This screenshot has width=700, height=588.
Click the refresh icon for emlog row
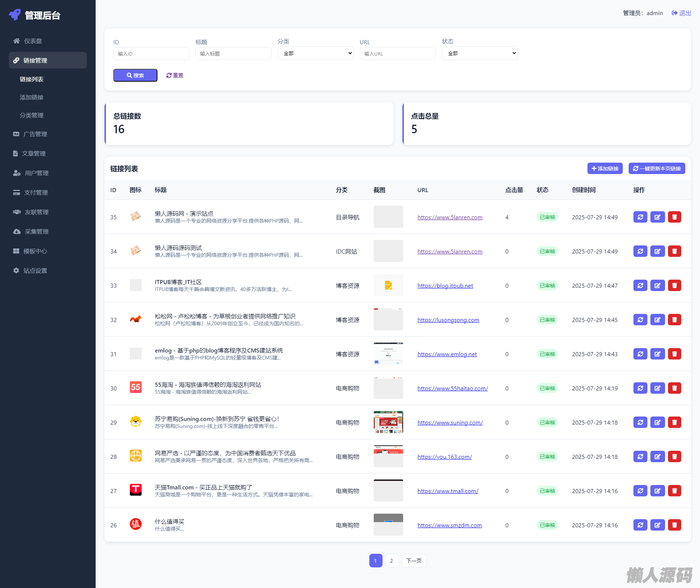(x=640, y=354)
